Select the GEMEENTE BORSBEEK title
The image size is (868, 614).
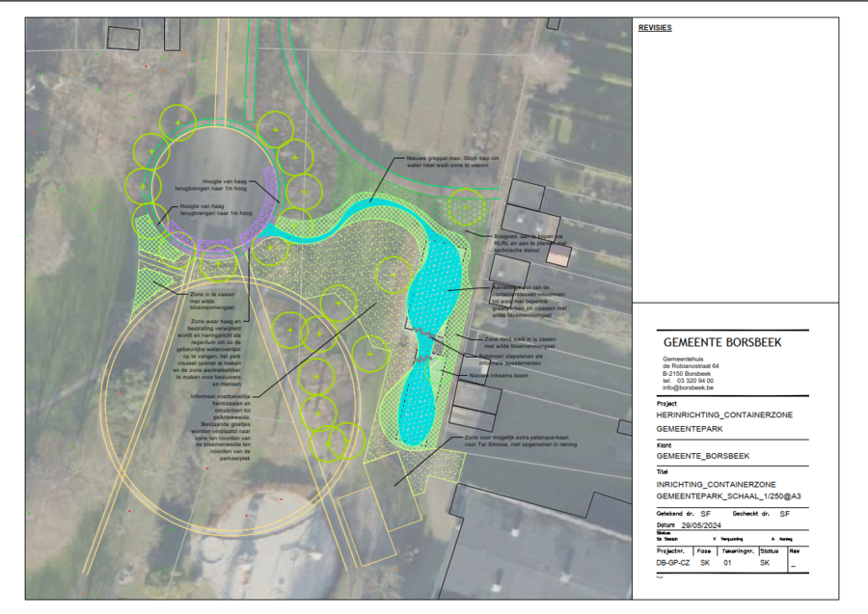pyautogui.click(x=722, y=343)
